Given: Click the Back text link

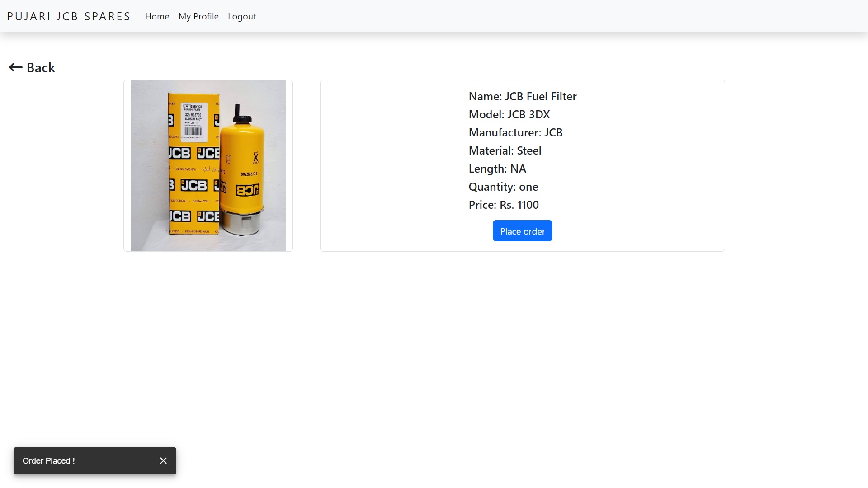Looking at the screenshot, I should point(41,68).
